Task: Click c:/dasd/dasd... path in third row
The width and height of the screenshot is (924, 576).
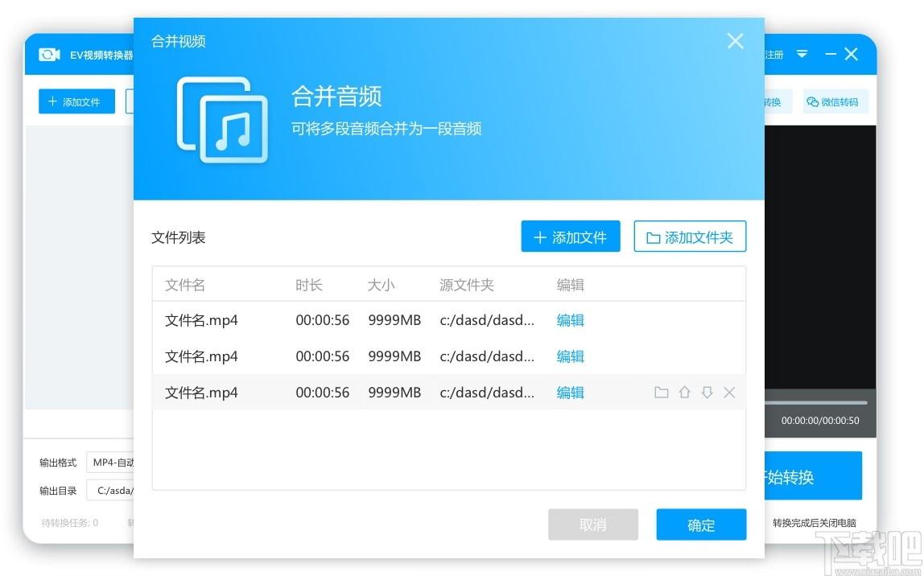Action: (487, 393)
